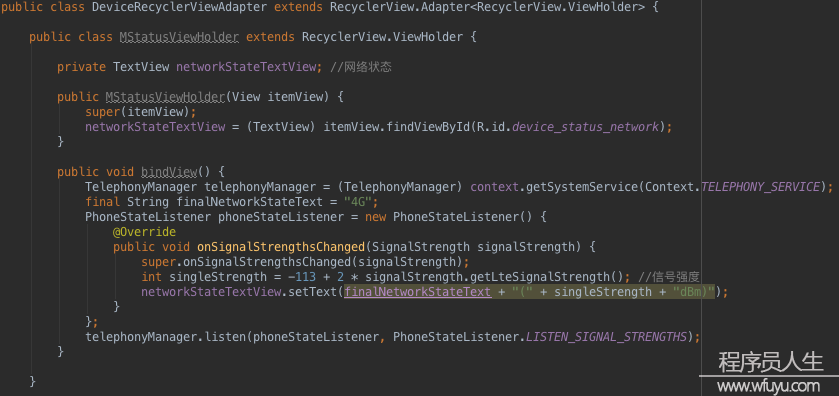Image resolution: width=839 pixels, height=396 pixels.
Task: Click the bindView method name
Action: tap(169, 172)
